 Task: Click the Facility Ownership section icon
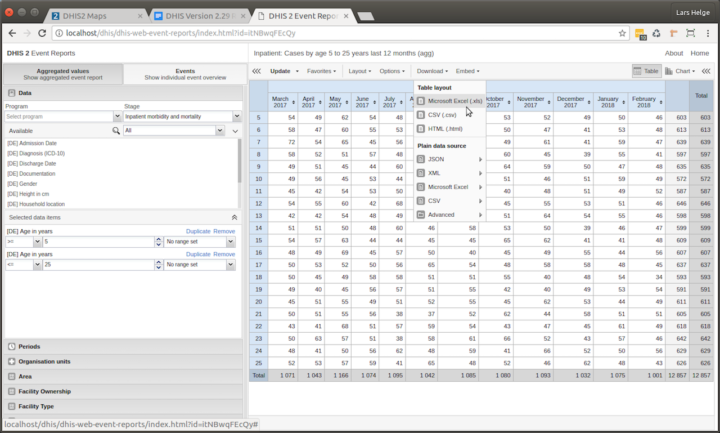(x=12, y=391)
